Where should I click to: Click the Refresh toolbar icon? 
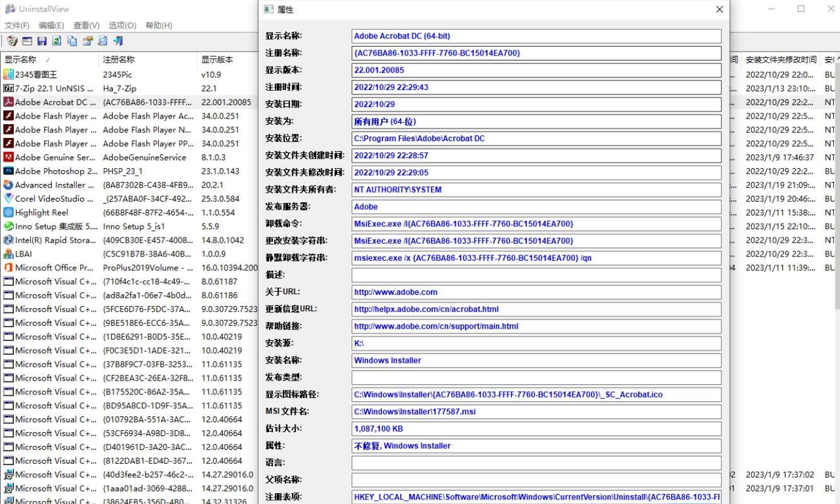[57, 41]
